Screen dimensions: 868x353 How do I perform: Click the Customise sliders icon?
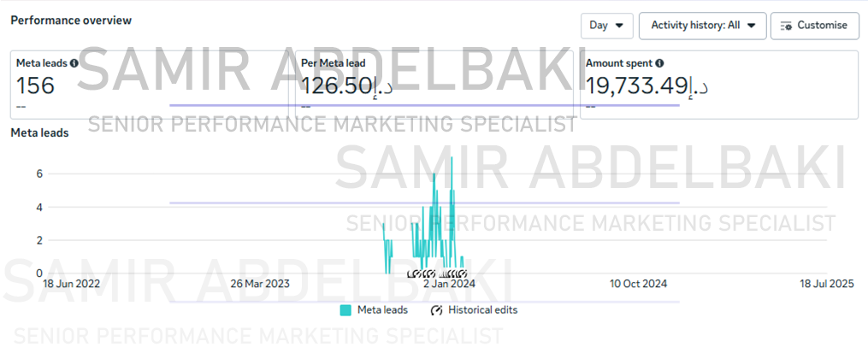click(786, 26)
